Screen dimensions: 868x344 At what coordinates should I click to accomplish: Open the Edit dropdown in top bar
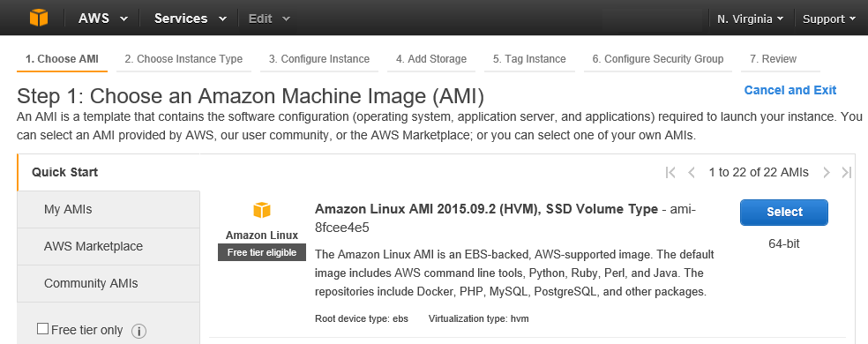(x=269, y=19)
